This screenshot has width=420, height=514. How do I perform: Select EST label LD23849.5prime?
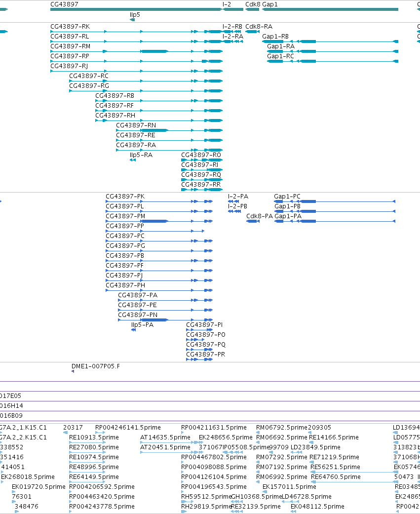click(x=315, y=447)
